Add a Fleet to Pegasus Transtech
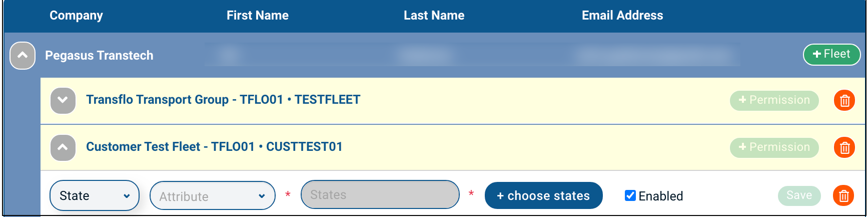This screenshot has height=217, width=868. [x=831, y=54]
